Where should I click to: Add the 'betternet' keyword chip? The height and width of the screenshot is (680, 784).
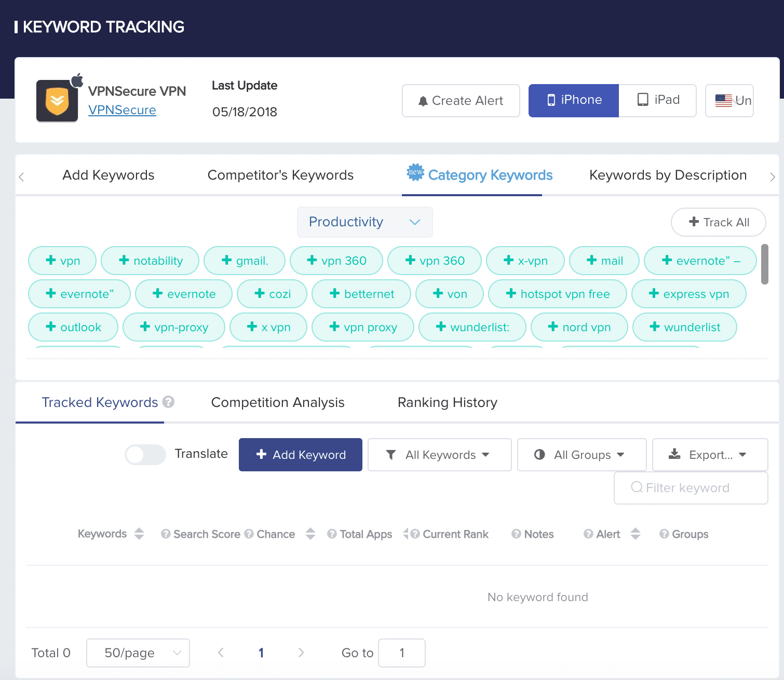pos(361,294)
